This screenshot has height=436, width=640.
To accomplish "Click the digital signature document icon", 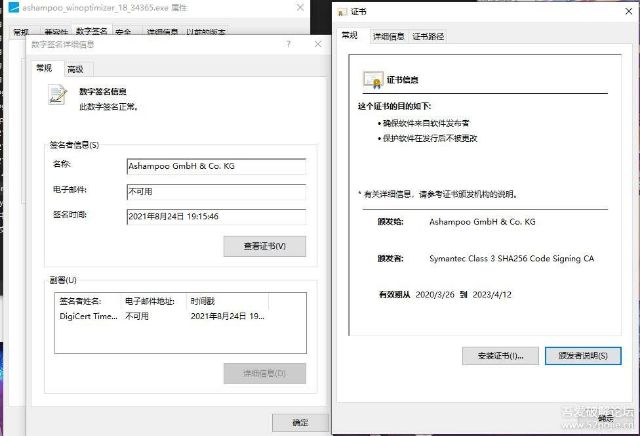I will click(x=57, y=95).
